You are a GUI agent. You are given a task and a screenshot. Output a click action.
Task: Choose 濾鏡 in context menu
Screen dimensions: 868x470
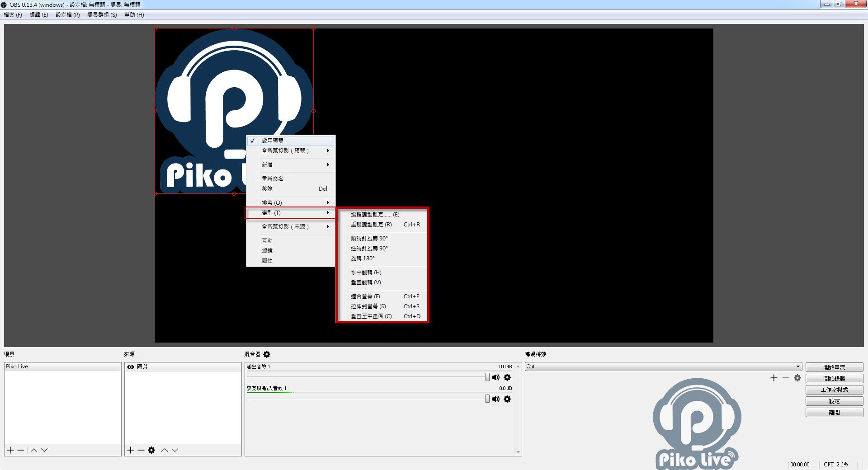(291, 251)
